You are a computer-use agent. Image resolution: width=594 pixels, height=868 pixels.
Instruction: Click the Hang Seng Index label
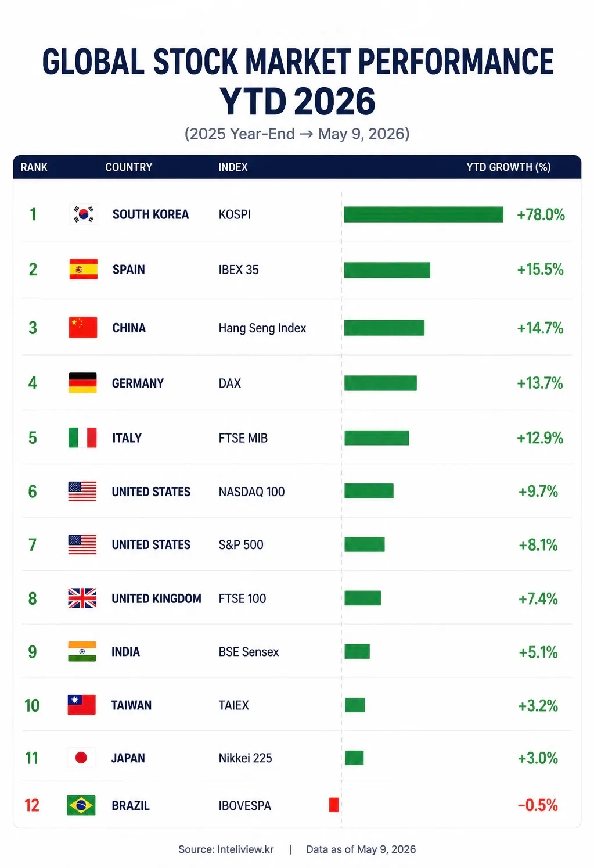pos(262,328)
